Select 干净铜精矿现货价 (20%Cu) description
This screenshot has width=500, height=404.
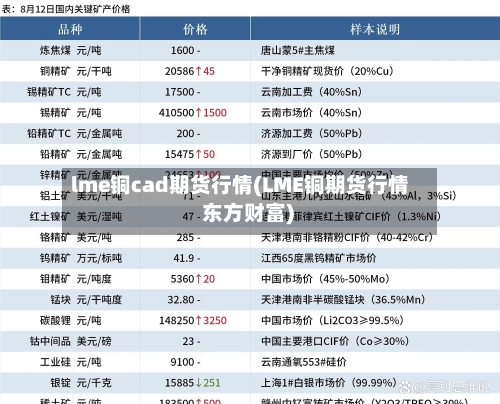point(327,71)
